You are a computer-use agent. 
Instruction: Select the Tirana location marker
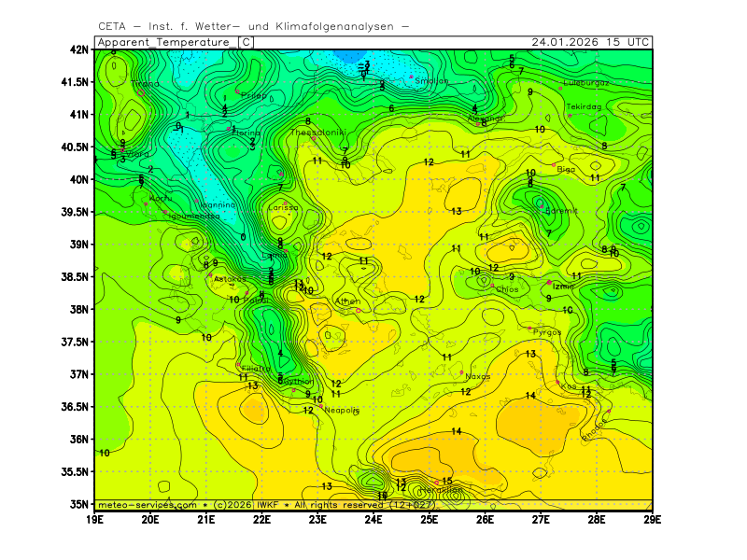(141, 91)
